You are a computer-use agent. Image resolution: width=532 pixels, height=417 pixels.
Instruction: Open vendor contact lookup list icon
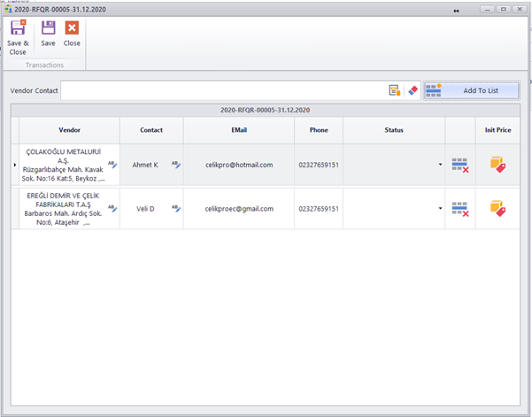tap(394, 90)
